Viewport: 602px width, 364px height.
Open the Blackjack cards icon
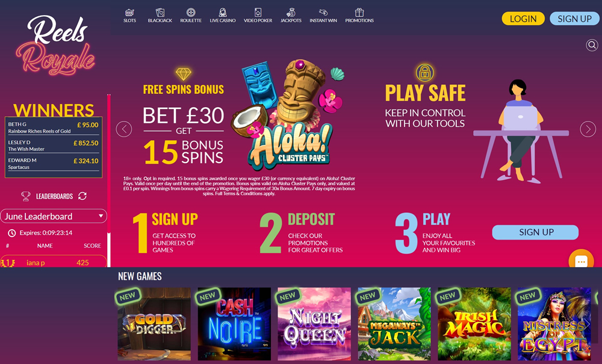(160, 12)
